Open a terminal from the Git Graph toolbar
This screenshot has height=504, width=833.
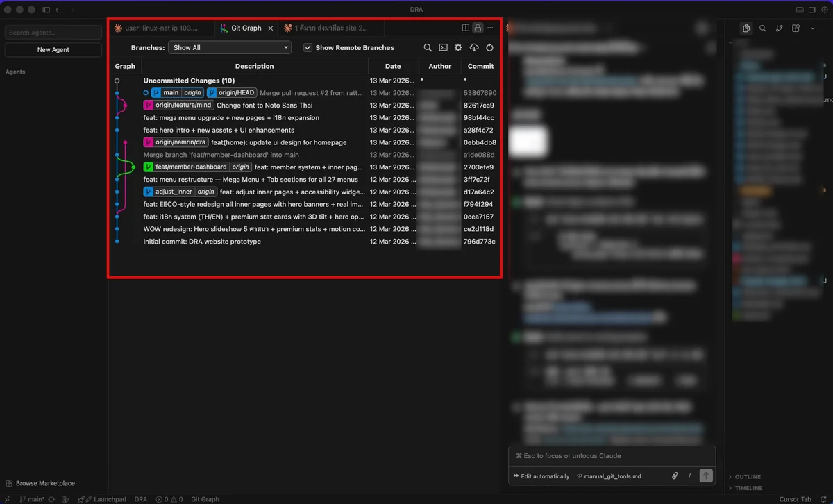tap(443, 47)
